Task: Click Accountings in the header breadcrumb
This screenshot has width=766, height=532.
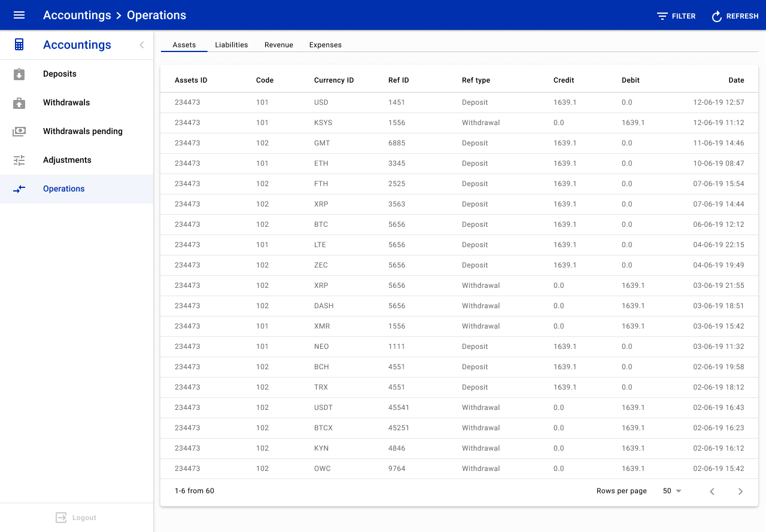Action: (77, 15)
